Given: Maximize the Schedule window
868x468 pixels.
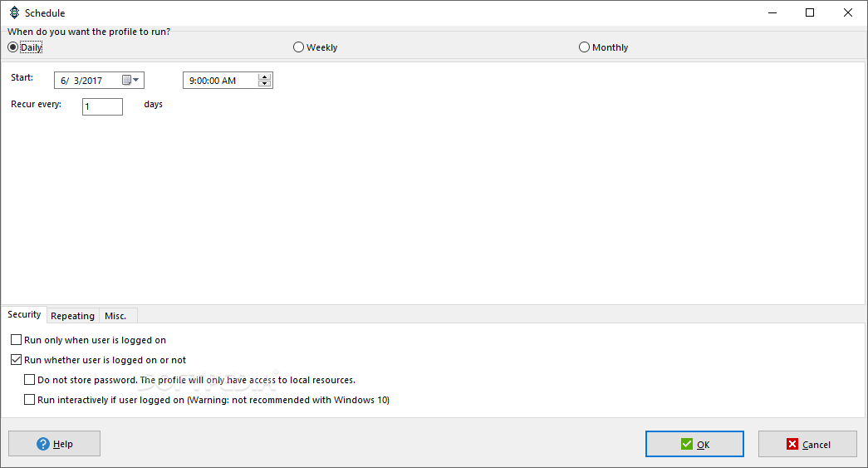Looking at the screenshot, I should pos(810,12).
